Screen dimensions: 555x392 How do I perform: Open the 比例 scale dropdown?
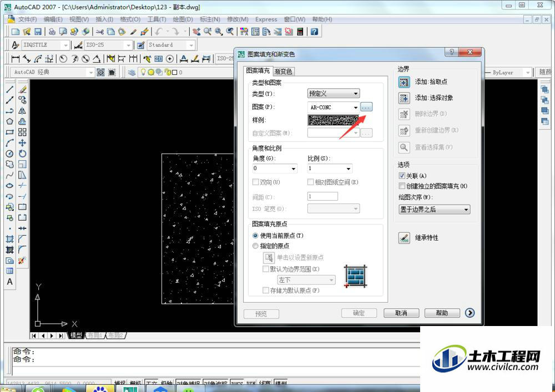click(330, 169)
